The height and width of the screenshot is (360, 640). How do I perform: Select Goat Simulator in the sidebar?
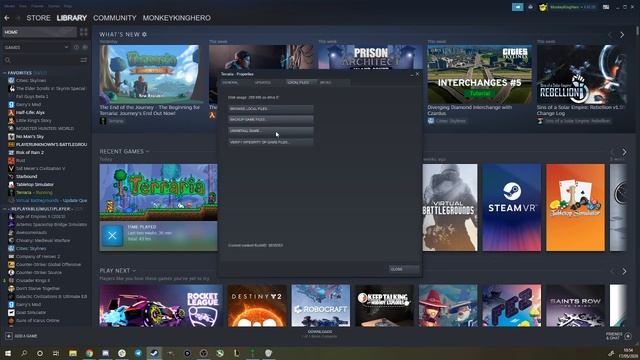tap(31, 312)
